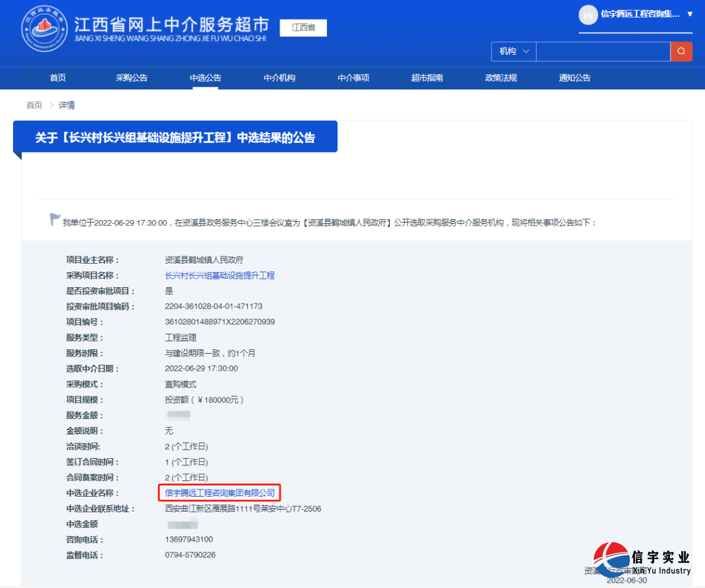705x588 pixels.
Task: Click the 首页 breadcrumb link
Action: click(x=34, y=105)
